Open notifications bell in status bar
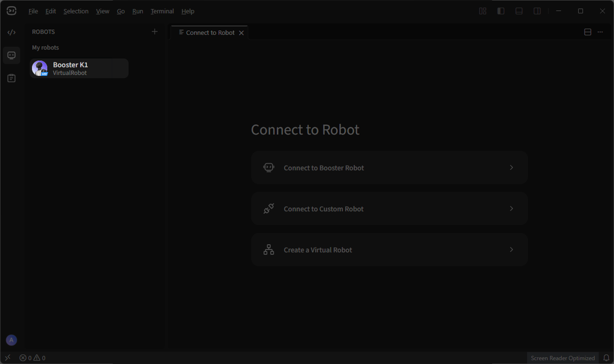 pyautogui.click(x=606, y=358)
